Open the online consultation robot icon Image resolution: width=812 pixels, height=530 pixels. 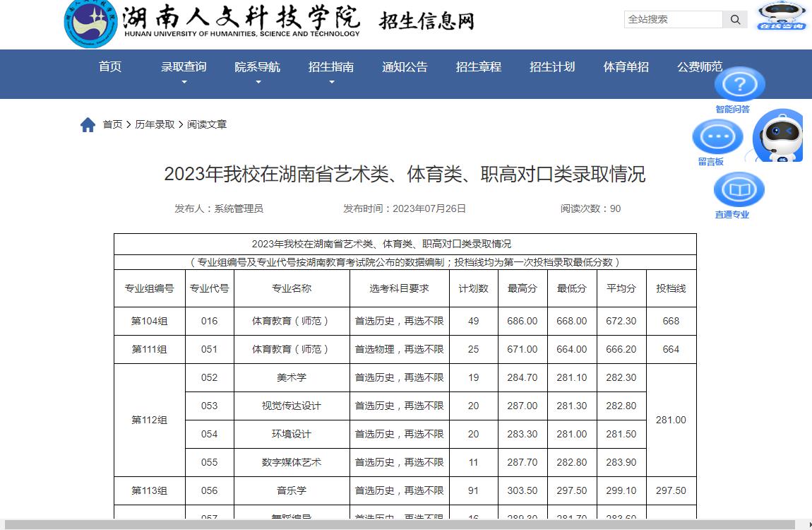click(782, 16)
